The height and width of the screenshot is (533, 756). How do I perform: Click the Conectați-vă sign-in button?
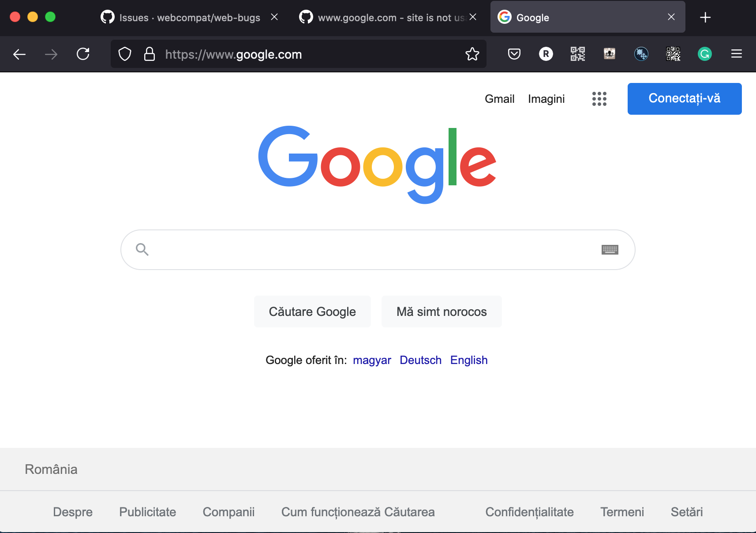tap(684, 98)
